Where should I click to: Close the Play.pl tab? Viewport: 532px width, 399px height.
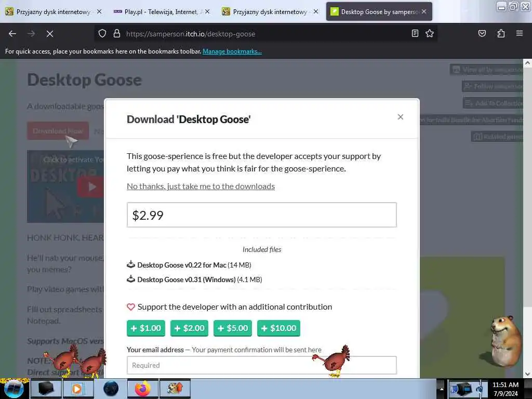207,11
